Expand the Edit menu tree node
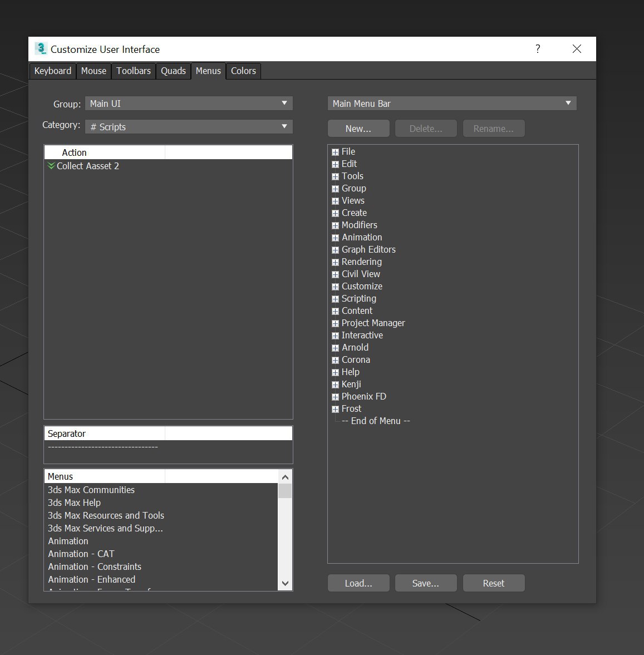Viewport: 644px width, 655px height. [335, 164]
